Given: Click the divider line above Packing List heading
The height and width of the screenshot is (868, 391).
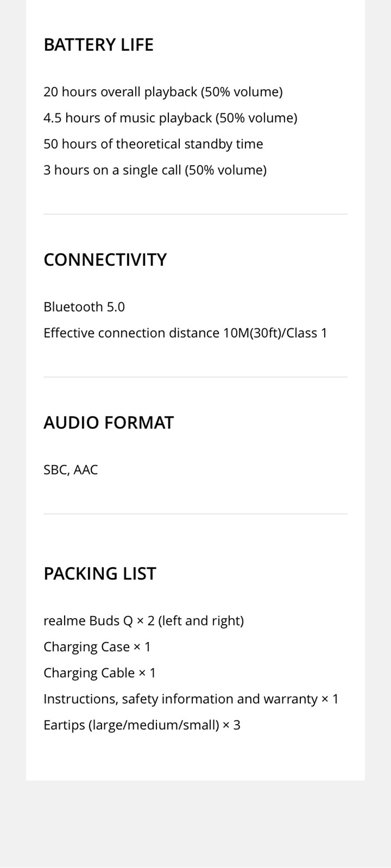Looking at the screenshot, I should tap(195, 514).
